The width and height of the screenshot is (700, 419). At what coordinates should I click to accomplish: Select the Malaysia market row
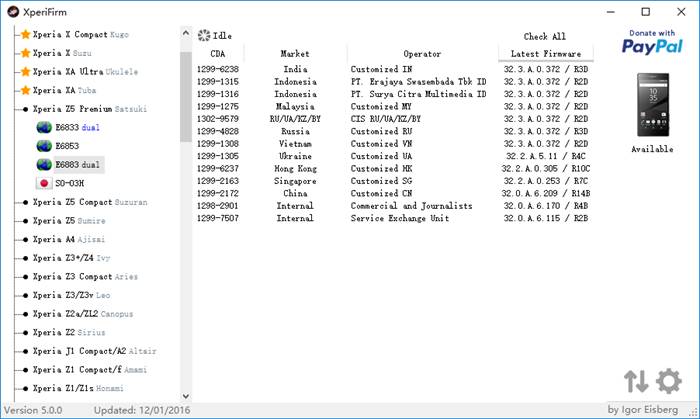click(x=394, y=107)
